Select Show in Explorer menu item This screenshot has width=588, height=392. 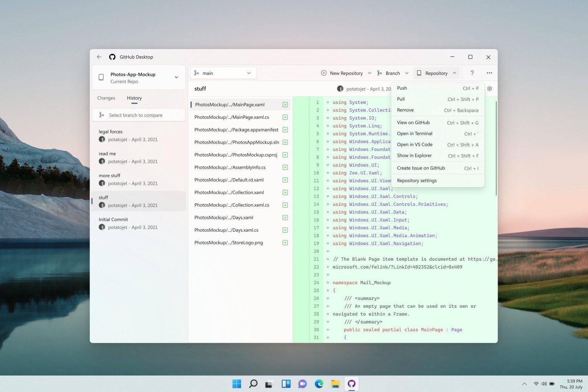coord(438,155)
